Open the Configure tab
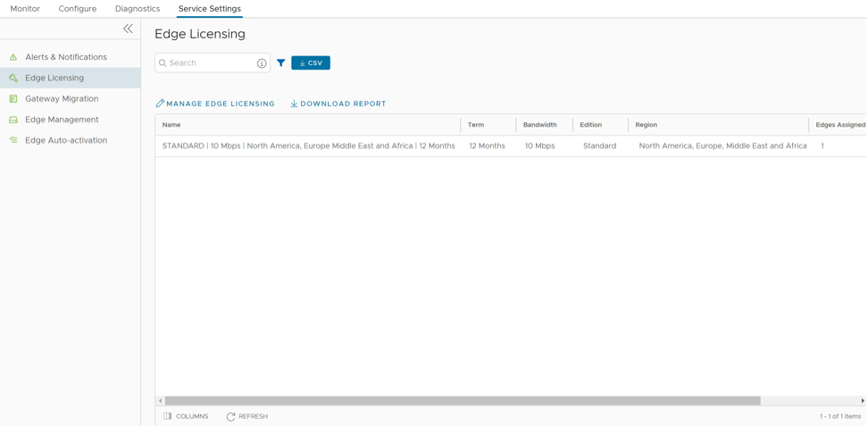The height and width of the screenshot is (426, 868). [78, 9]
